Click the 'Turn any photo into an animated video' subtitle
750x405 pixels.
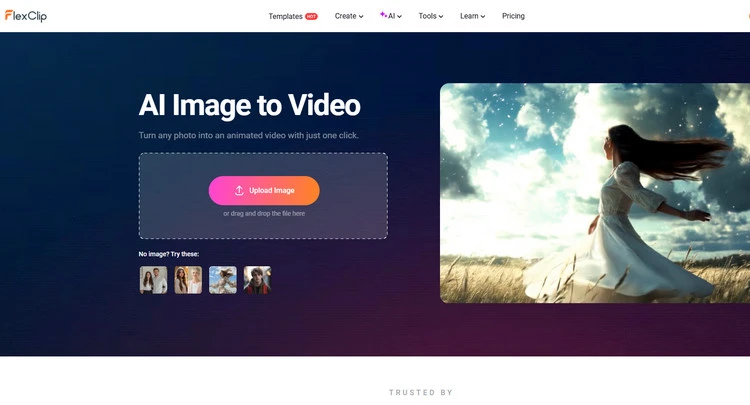249,135
